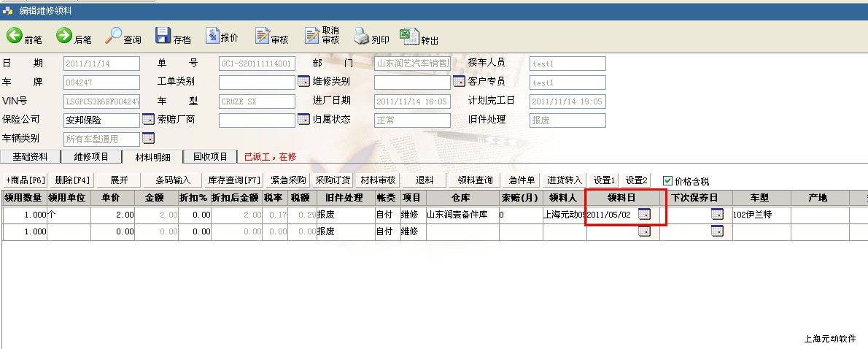The height and width of the screenshot is (349, 868).
Task: Switch to the 回收项目 tab
Action: point(210,156)
